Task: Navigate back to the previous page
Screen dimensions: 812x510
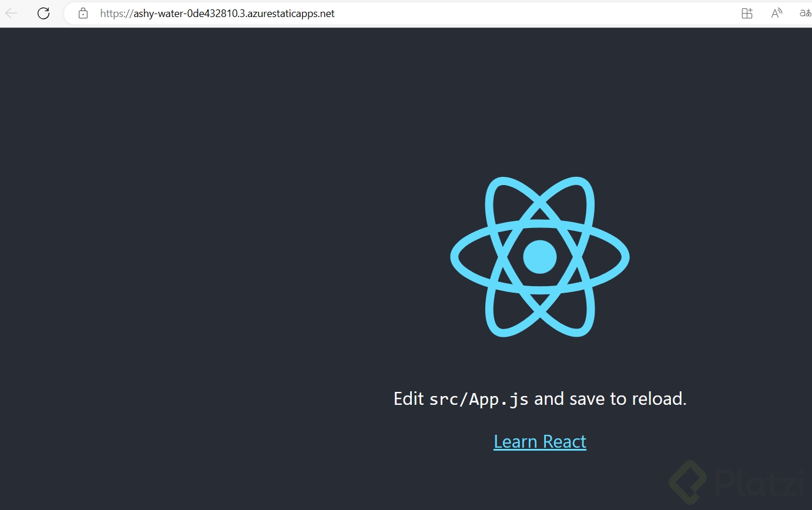Action: click(11, 13)
